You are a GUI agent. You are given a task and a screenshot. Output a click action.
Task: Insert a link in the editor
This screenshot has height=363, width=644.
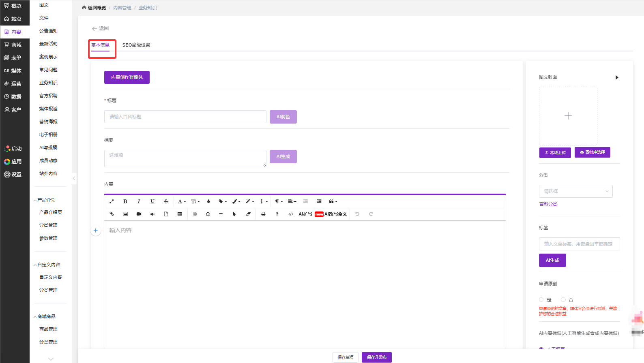pos(112,214)
